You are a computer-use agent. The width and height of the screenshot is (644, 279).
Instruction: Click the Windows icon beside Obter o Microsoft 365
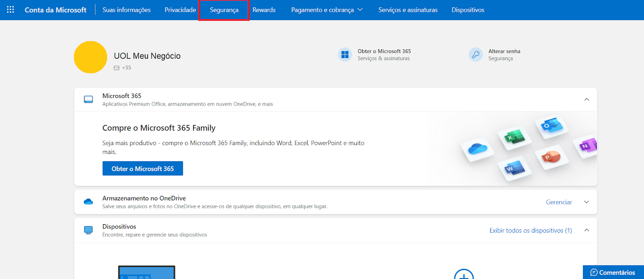(345, 54)
